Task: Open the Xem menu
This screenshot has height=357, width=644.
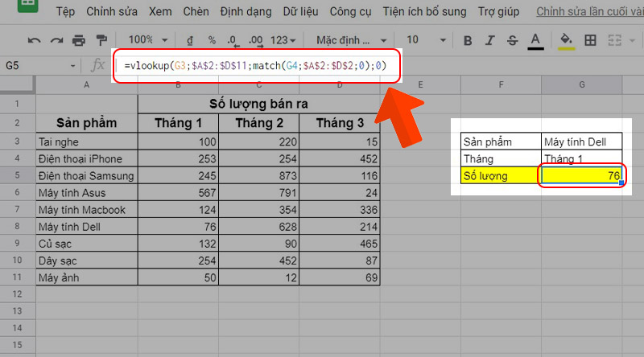Action: click(160, 11)
